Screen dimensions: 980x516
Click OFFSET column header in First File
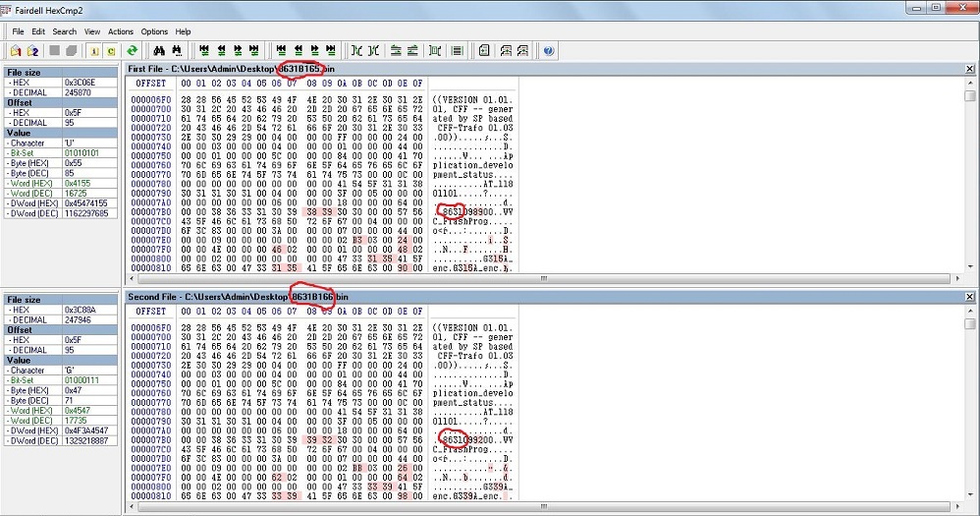pos(150,84)
